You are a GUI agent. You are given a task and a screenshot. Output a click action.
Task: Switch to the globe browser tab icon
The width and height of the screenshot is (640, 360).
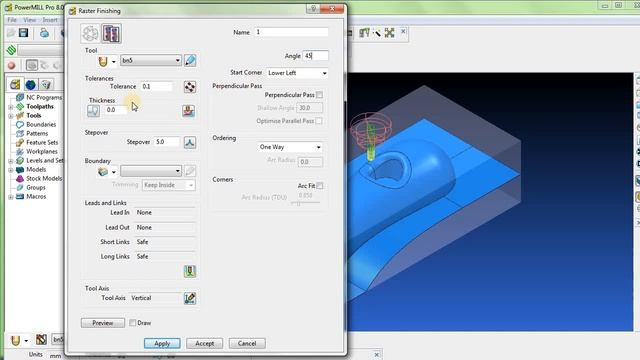coord(31,85)
